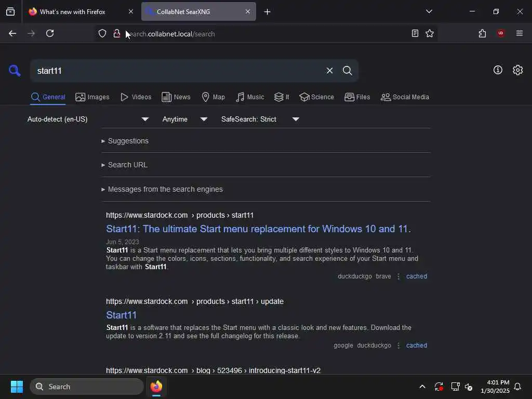Open SearXNG preferences gear icon
The height and width of the screenshot is (399, 532).
pyautogui.click(x=517, y=70)
